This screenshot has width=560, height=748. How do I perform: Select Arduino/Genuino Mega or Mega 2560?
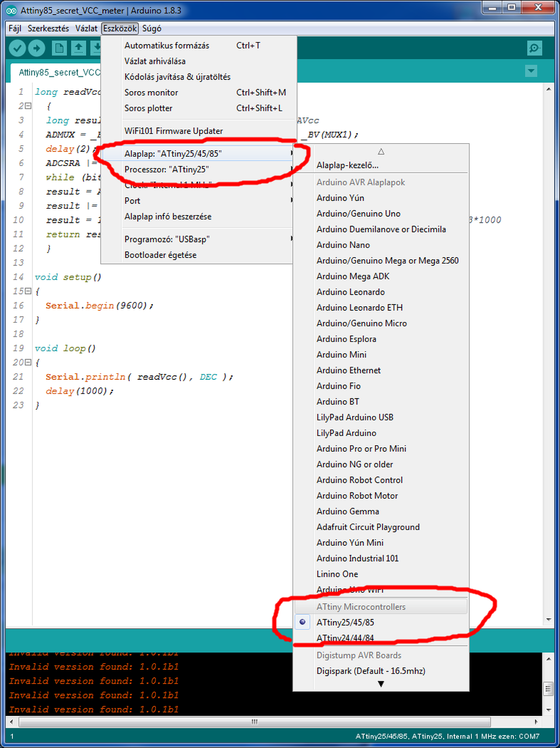(x=381, y=261)
